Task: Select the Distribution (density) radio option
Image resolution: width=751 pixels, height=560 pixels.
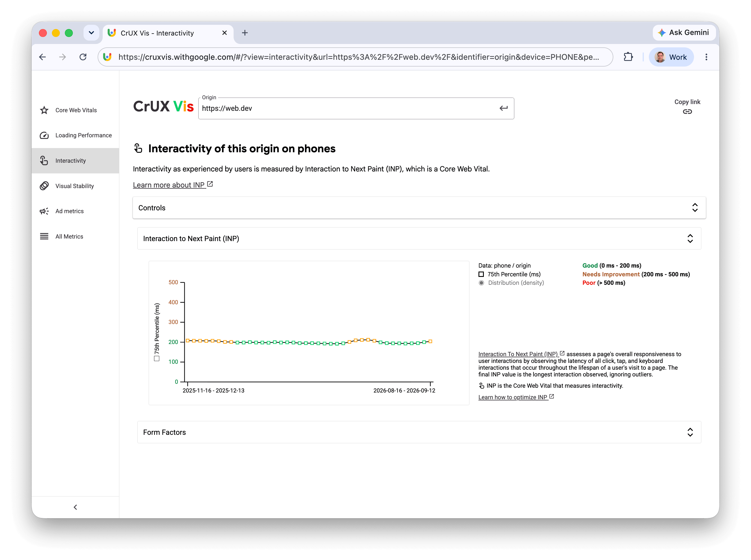Action: click(x=481, y=283)
